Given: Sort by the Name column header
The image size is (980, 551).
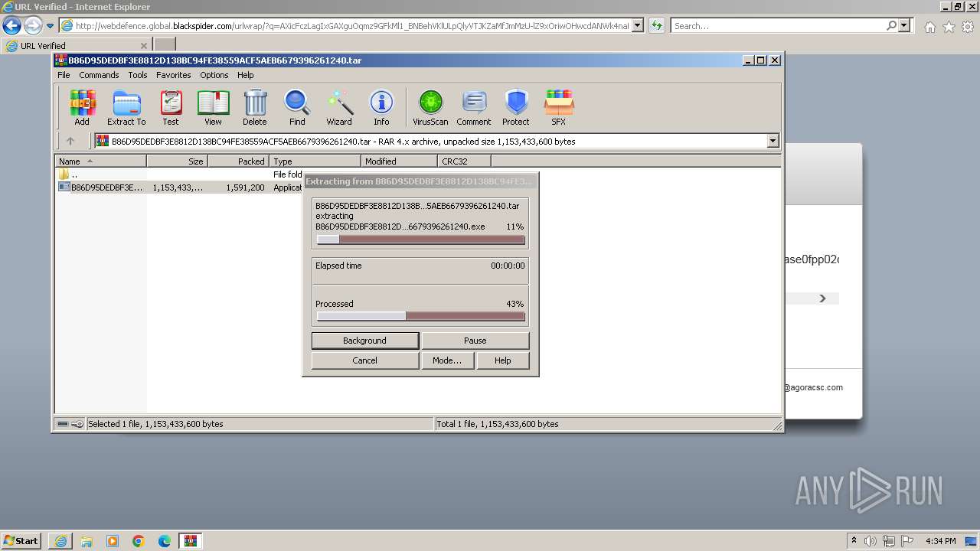Looking at the screenshot, I should tap(100, 161).
